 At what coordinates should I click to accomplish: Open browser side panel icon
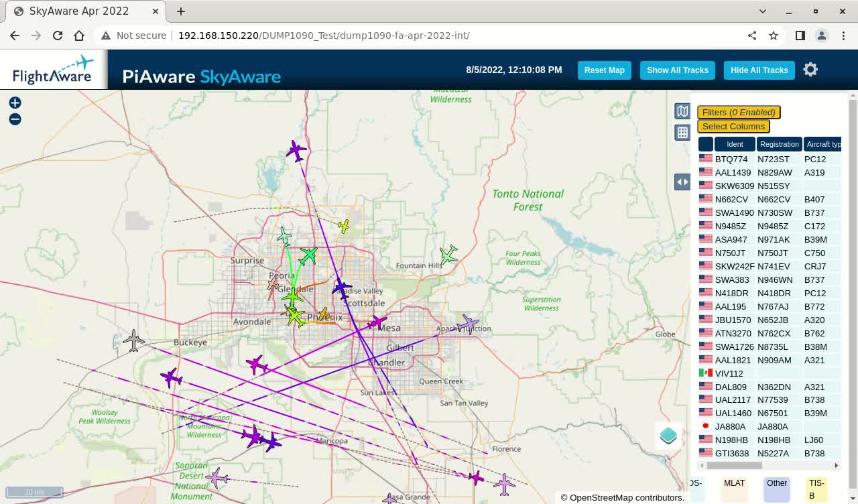click(800, 36)
